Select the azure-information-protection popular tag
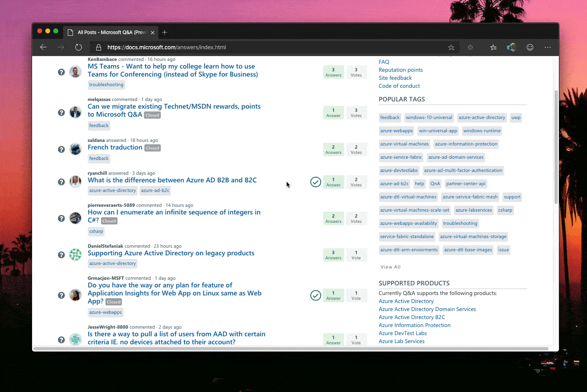This screenshot has height=392, width=587. pyautogui.click(x=466, y=144)
